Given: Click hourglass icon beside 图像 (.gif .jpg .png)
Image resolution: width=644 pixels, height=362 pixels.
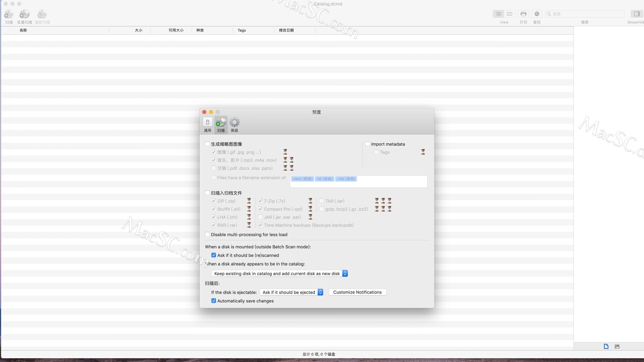Looking at the screenshot, I should [x=285, y=152].
